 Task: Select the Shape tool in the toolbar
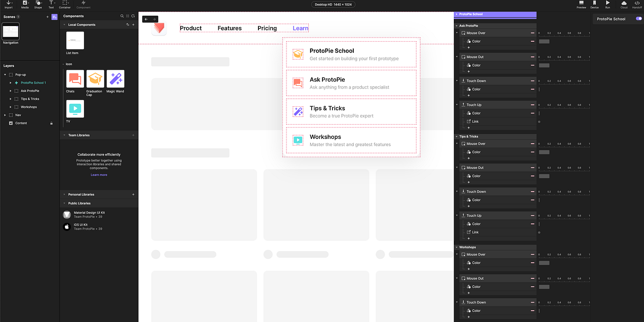tap(37, 5)
